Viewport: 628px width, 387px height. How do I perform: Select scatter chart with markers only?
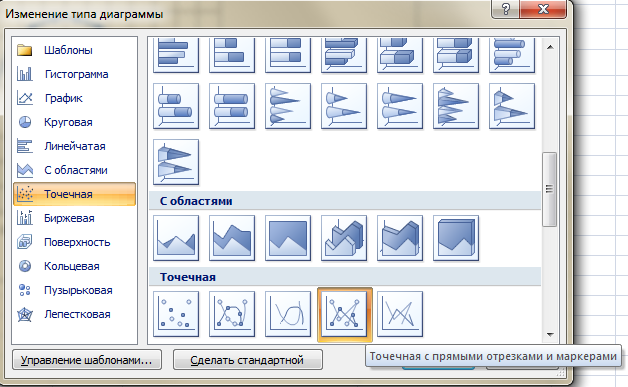coord(176,314)
